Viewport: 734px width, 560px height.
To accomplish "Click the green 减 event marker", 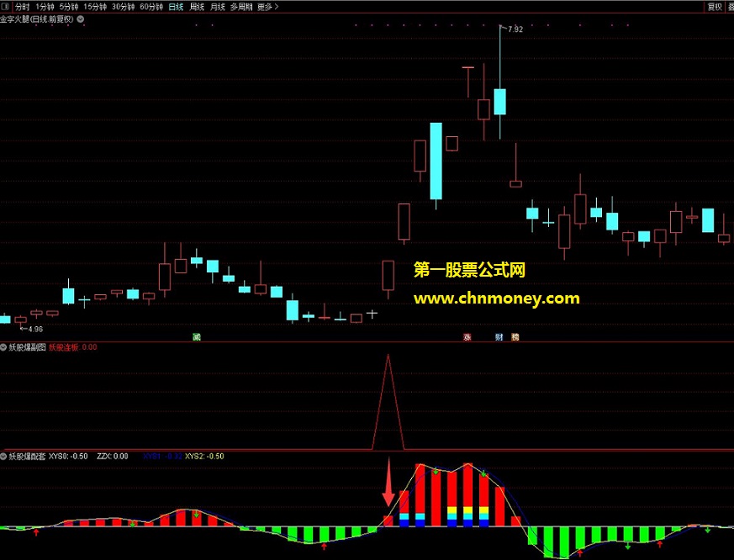I will 197,336.
